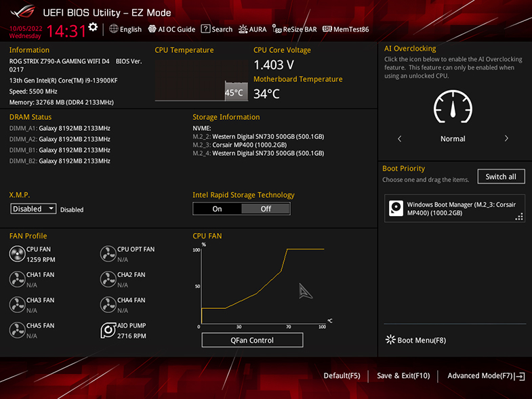Click the AI Overclocking 'Normal' label
532x399 pixels.
pos(453,139)
